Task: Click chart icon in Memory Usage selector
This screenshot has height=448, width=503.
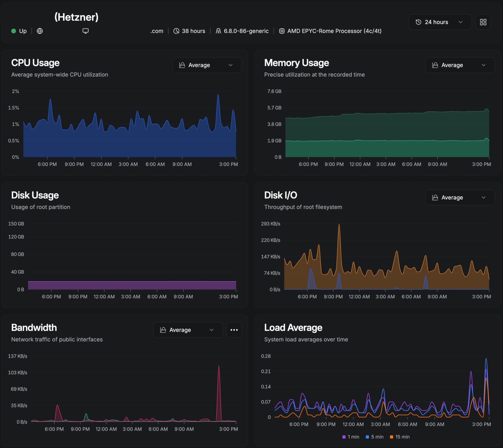Action: 435,65
